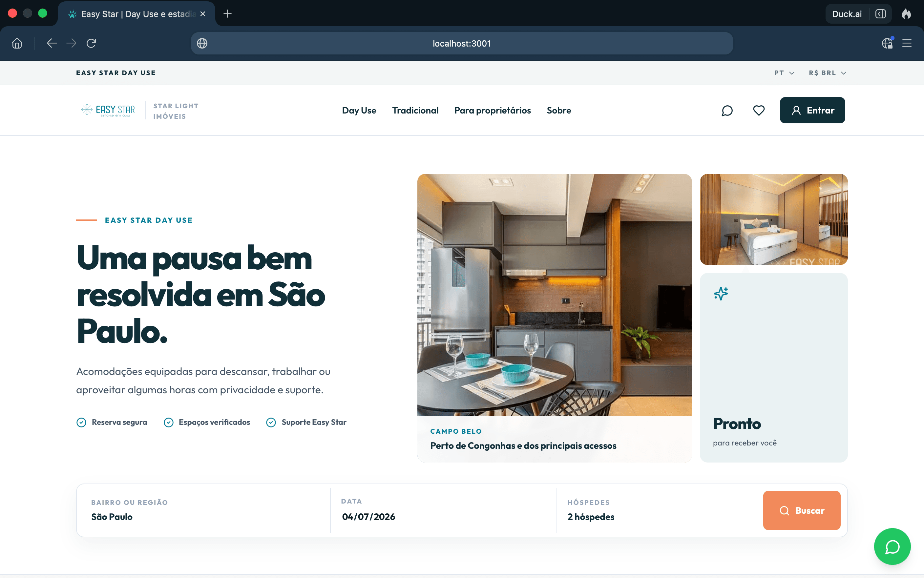This screenshot has width=924, height=578.
Task: Click the Easy Star logo
Action: coord(108,110)
